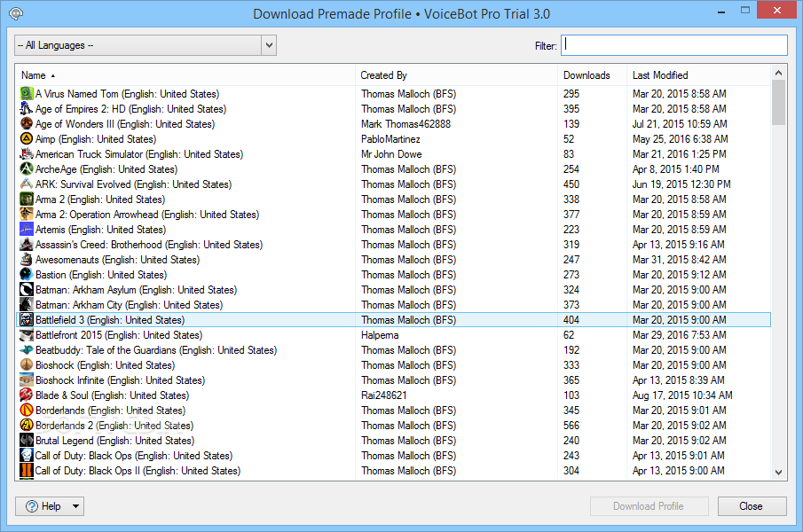Click the ARK: Survival Evolved icon
This screenshot has height=532, width=803.
point(27,184)
